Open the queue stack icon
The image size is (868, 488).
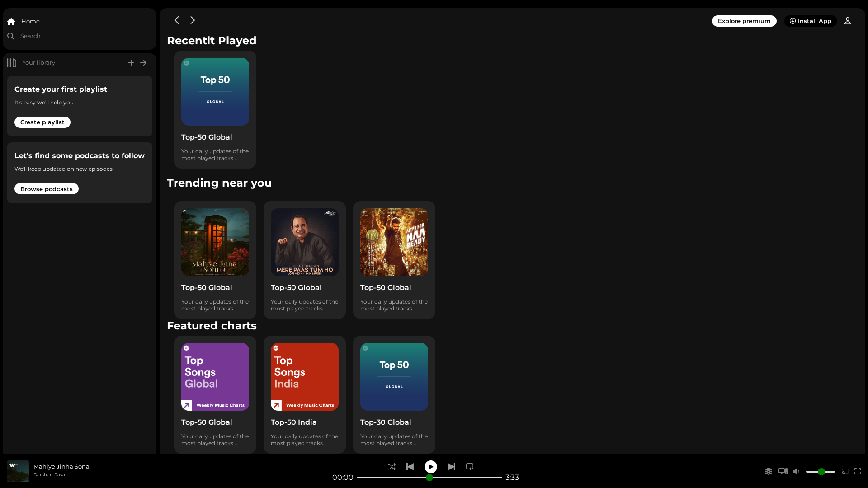point(769,471)
